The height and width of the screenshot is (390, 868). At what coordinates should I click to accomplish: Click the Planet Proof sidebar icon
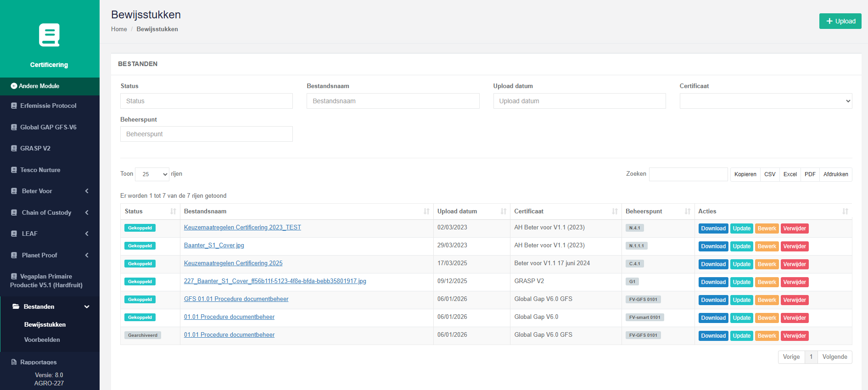coord(14,255)
